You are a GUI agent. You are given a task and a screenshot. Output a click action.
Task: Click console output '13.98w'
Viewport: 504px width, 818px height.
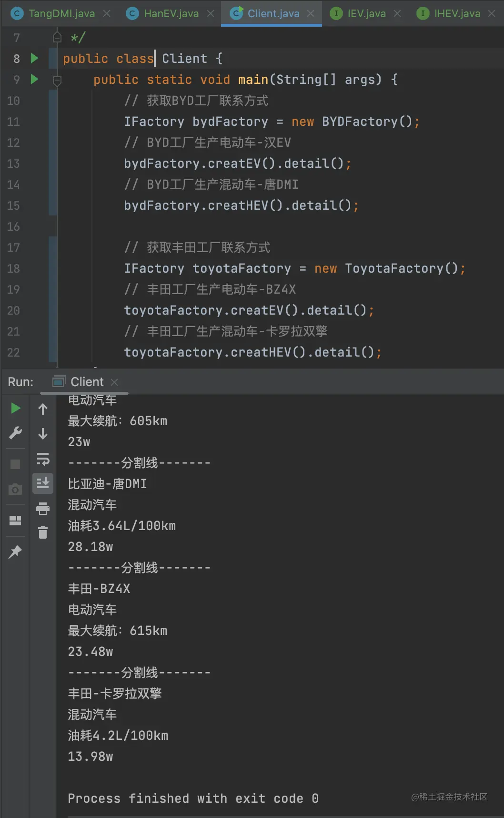click(x=91, y=757)
